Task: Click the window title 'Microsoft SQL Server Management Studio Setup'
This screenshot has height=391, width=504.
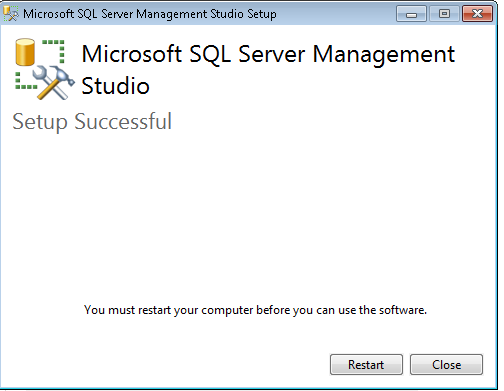Action: coord(150,14)
